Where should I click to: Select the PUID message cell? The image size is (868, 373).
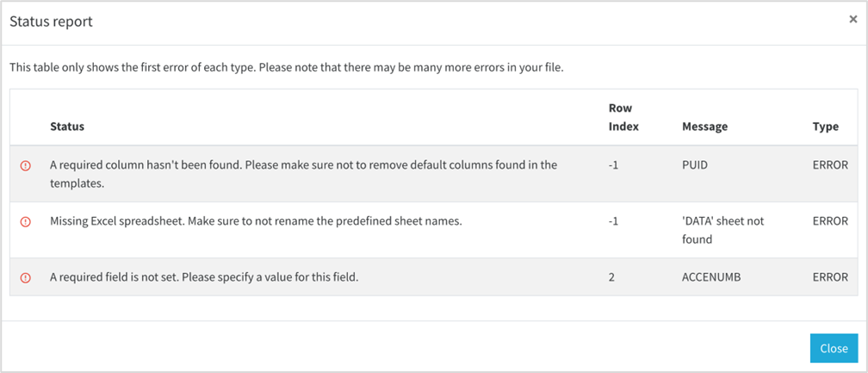click(694, 165)
